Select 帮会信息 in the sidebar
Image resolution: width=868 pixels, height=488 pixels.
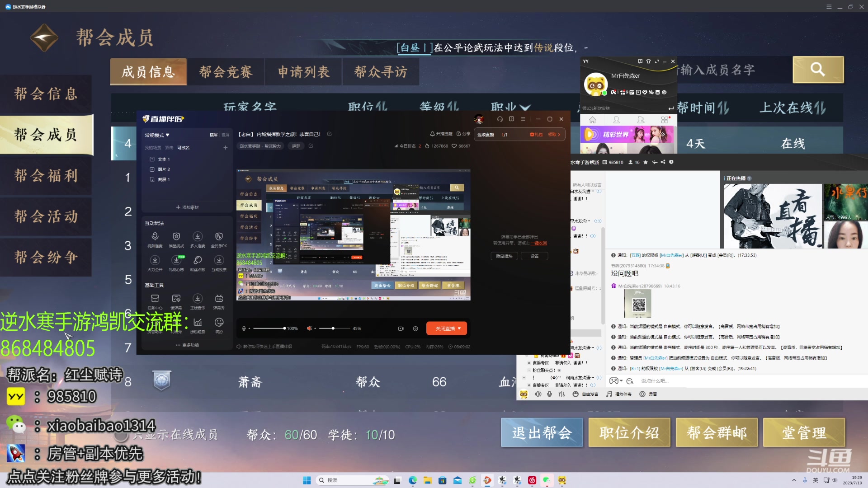46,94
